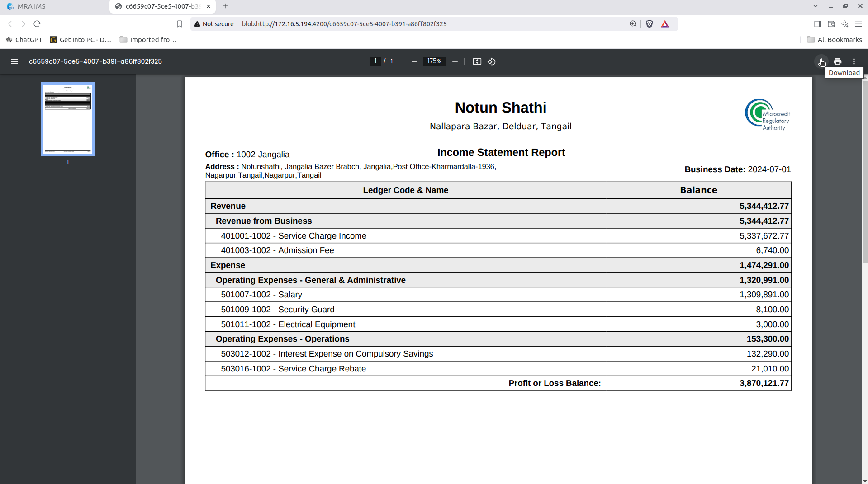The width and height of the screenshot is (868, 484).
Task: Zoom out with the minus button
Action: click(414, 61)
